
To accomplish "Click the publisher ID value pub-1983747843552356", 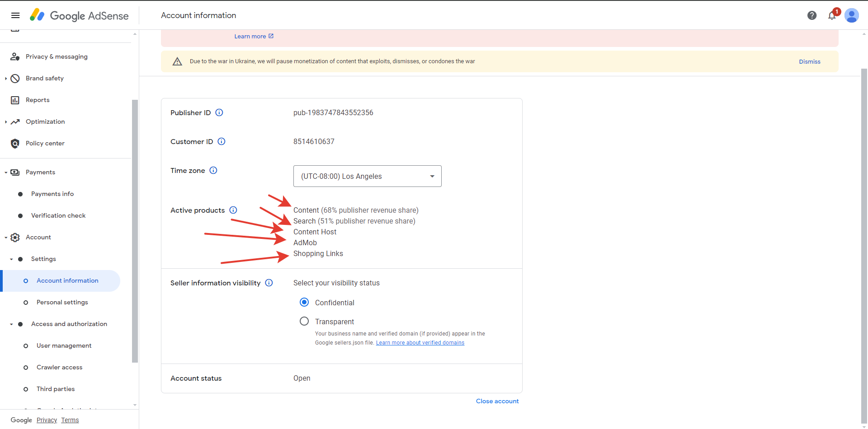I will (333, 112).
